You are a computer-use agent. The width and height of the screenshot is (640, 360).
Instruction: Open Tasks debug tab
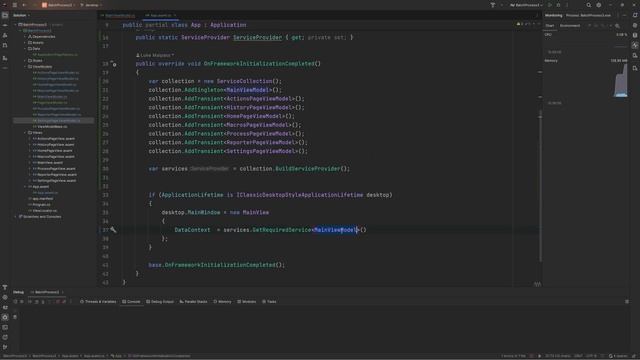coord(269,302)
